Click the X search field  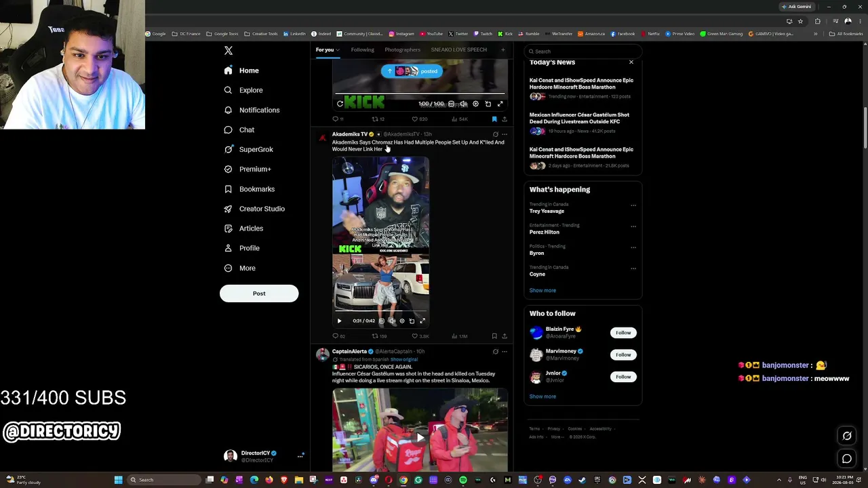pos(583,52)
